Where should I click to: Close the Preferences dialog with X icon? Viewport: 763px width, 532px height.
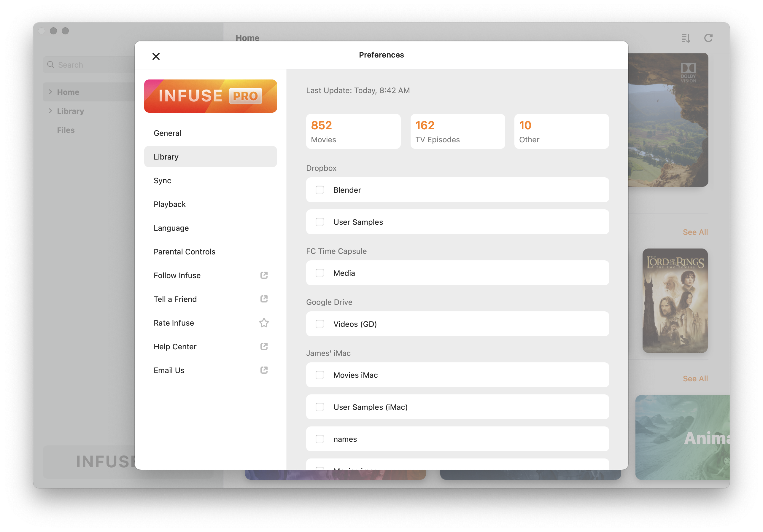156,56
